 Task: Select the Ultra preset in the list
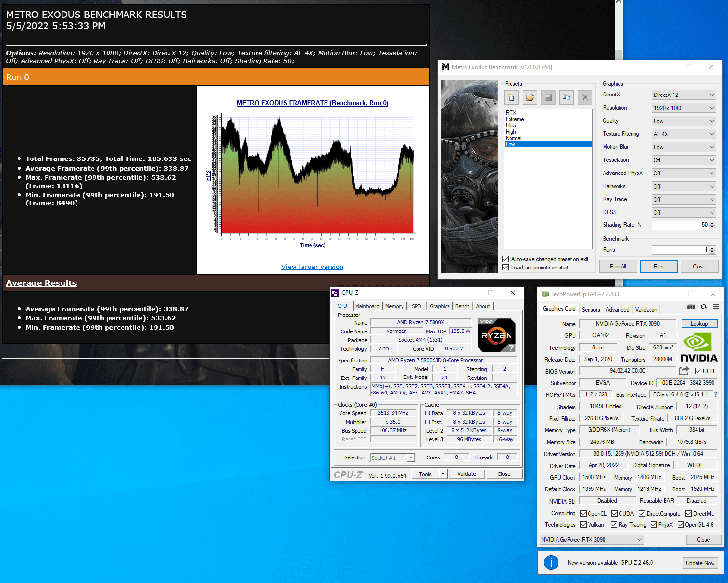tap(548, 126)
